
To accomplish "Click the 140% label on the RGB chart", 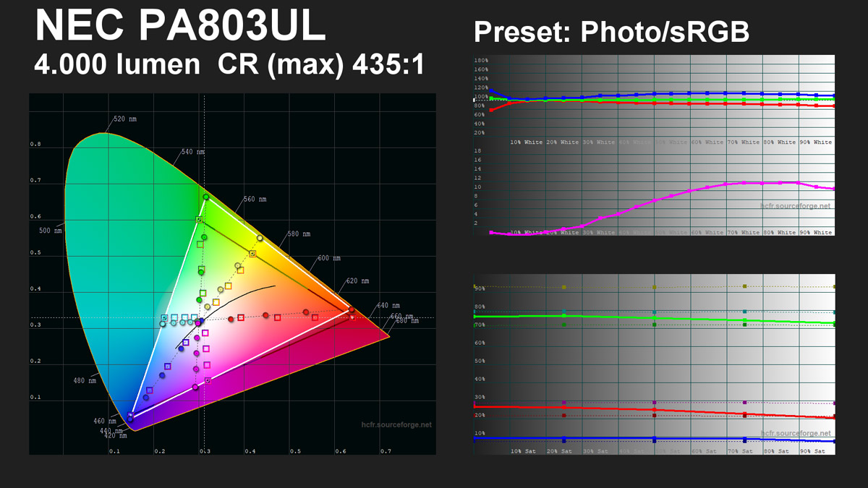I will [480, 79].
